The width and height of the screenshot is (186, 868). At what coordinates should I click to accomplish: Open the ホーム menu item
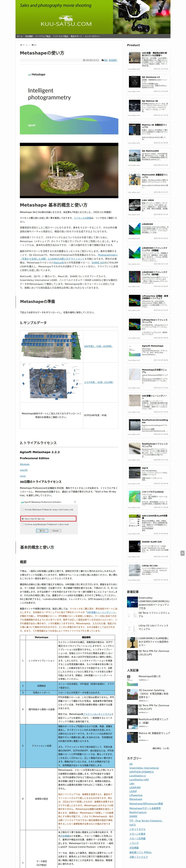[x=20, y=36]
